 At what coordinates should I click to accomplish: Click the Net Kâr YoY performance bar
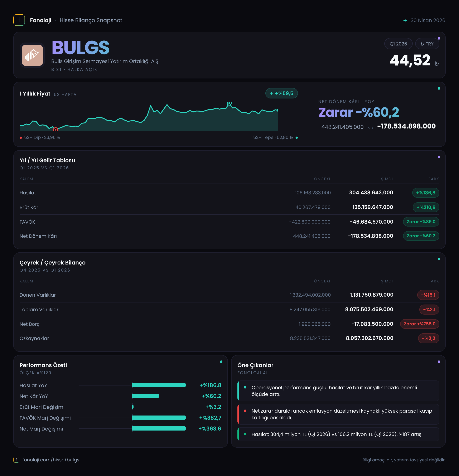pyautogui.click(x=146, y=396)
